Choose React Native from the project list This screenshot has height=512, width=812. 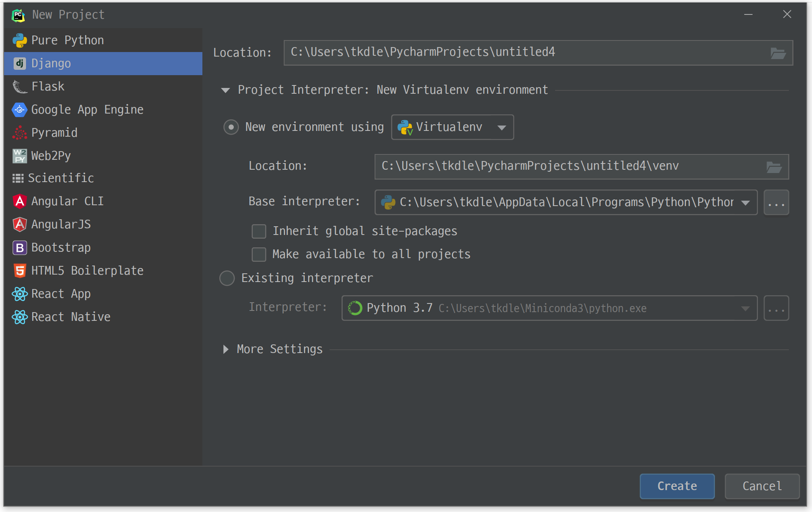(71, 317)
